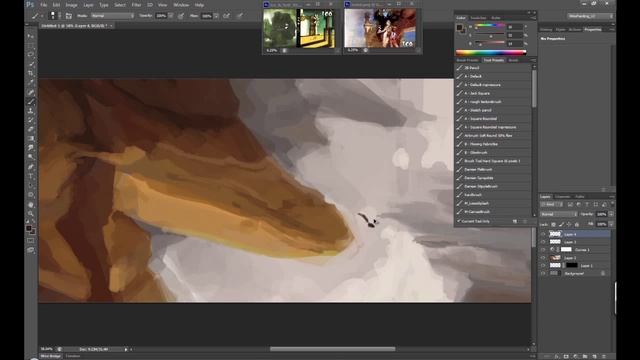Screen dimensions: 640x360
Task: Open the Flow slider arrow in the options bar
Action: [x=216, y=16]
